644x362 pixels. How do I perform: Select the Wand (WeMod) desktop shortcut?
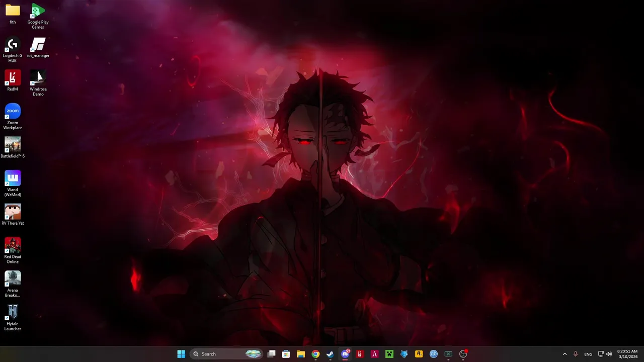(13, 184)
